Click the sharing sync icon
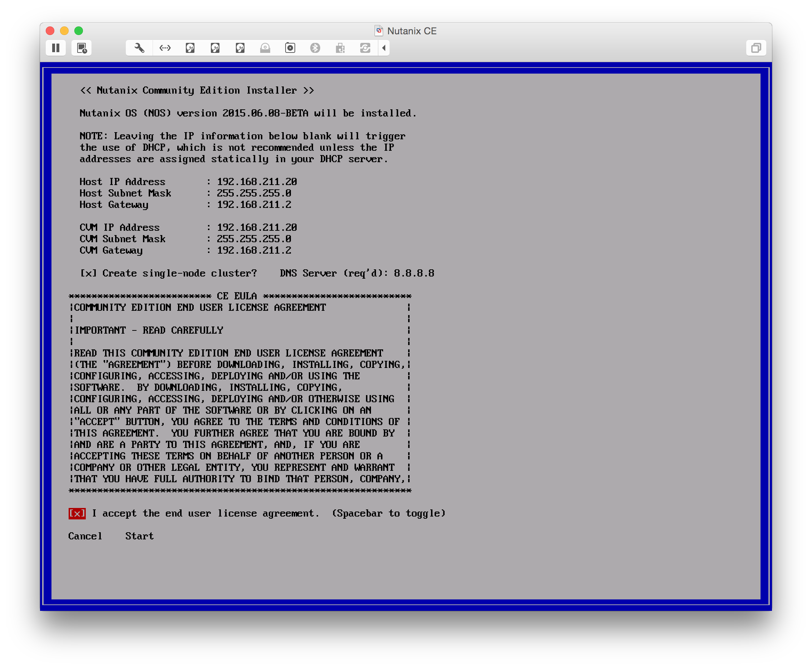Viewport: 812px width, 668px height. coord(365,48)
